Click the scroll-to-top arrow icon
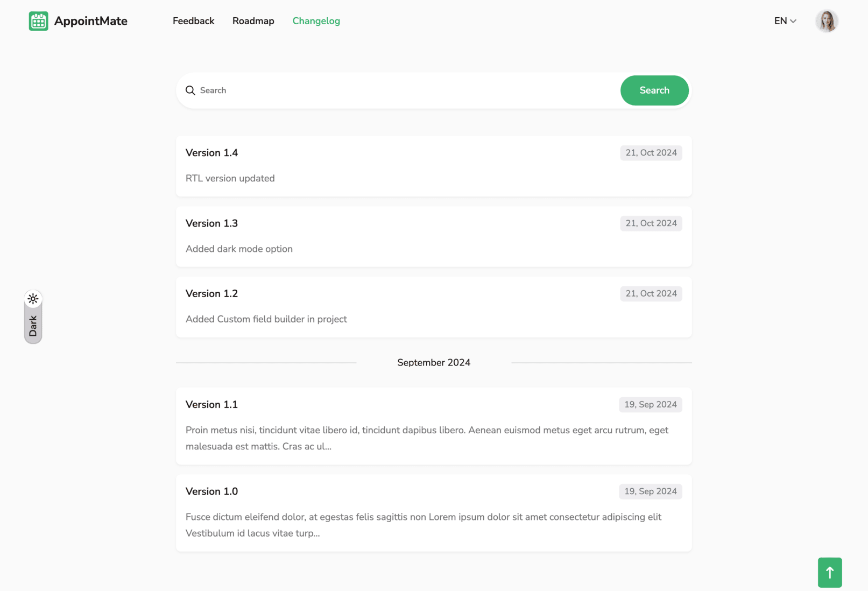The width and height of the screenshot is (868, 591). coord(830,573)
